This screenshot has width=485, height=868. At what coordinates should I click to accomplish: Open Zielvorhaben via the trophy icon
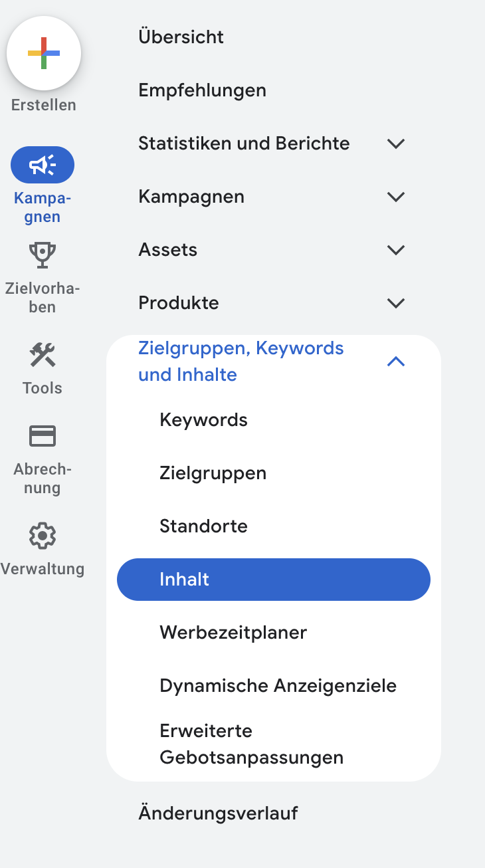pyautogui.click(x=43, y=255)
